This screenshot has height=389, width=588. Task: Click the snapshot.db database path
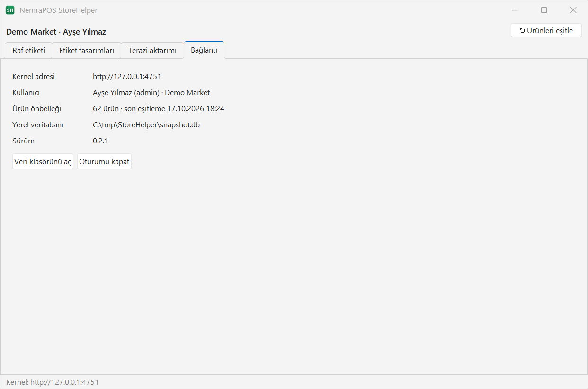point(146,124)
